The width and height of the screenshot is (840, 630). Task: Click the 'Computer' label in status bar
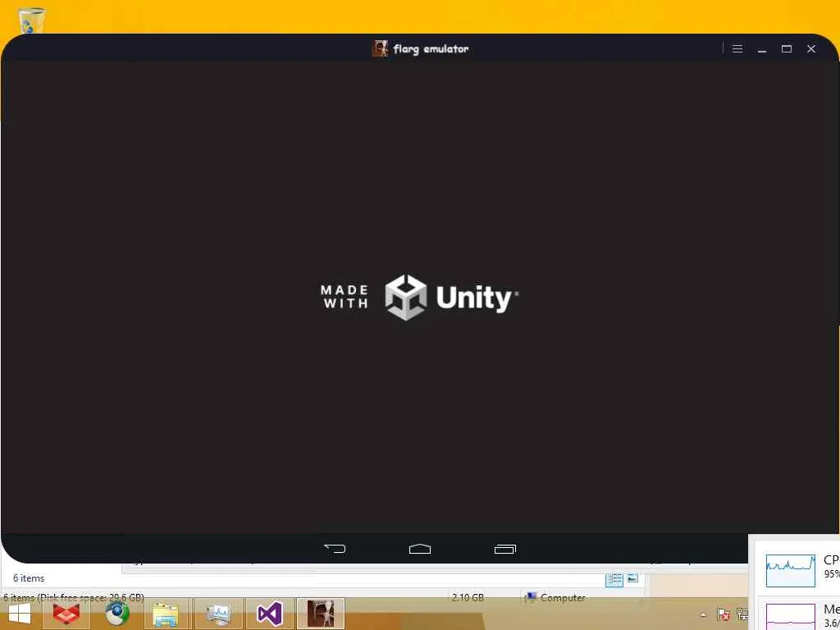click(x=563, y=597)
